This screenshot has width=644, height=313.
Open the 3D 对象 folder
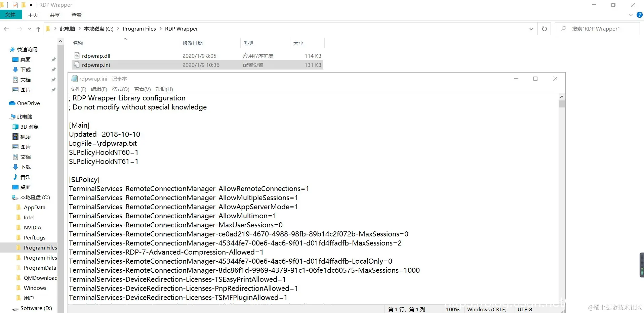pyautogui.click(x=30, y=127)
